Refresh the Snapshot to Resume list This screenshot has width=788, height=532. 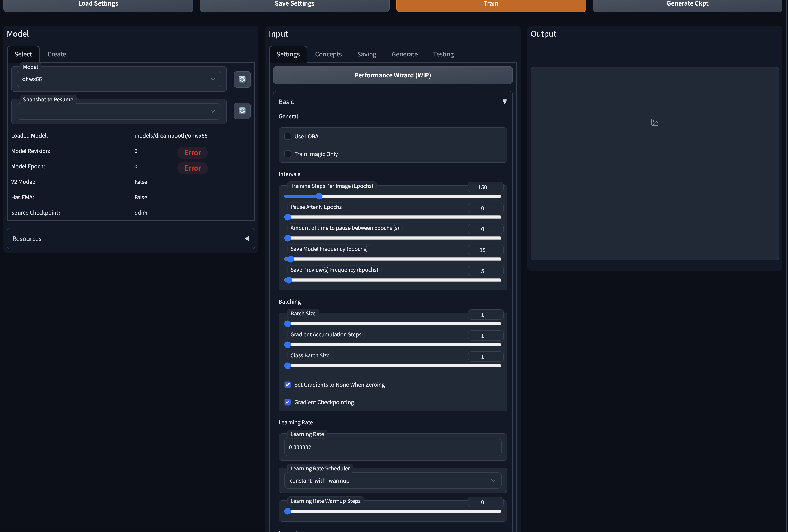click(242, 111)
